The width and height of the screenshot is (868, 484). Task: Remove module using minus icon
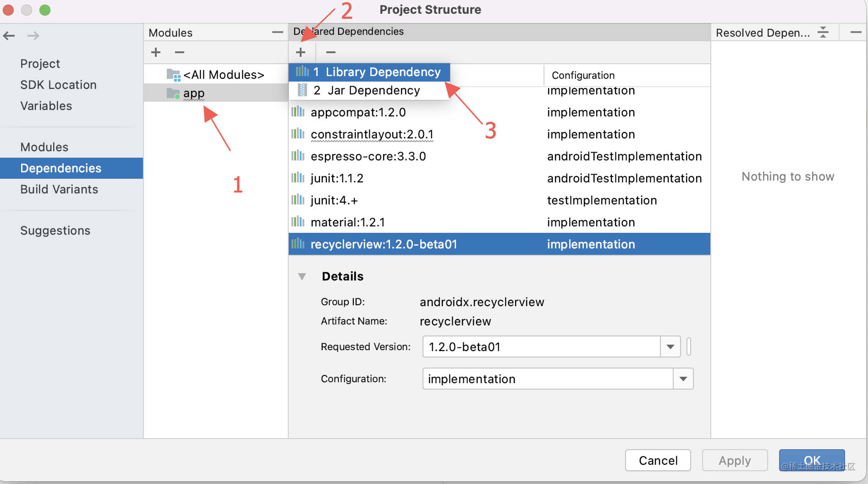tap(180, 52)
